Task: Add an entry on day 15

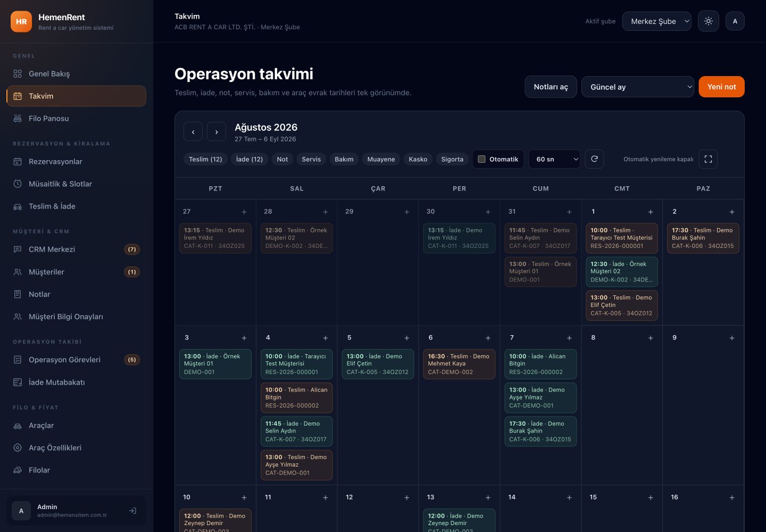Action: (651, 497)
